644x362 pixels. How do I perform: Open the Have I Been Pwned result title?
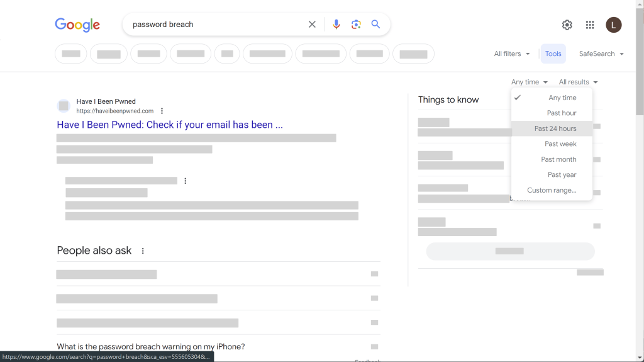pos(170,125)
